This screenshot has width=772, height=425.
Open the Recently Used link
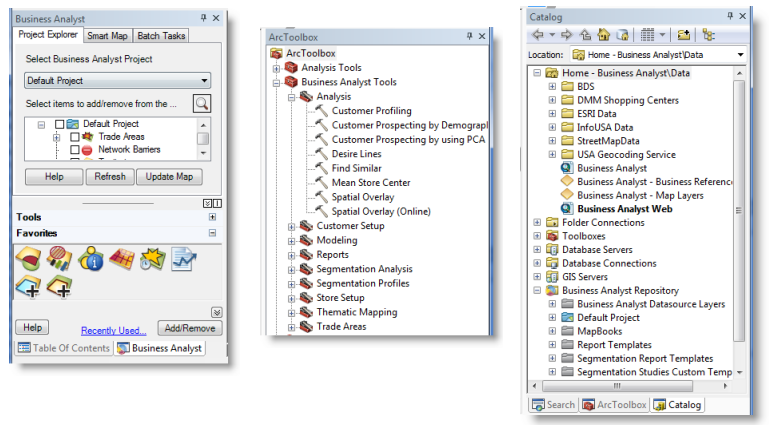tap(113, 330)
